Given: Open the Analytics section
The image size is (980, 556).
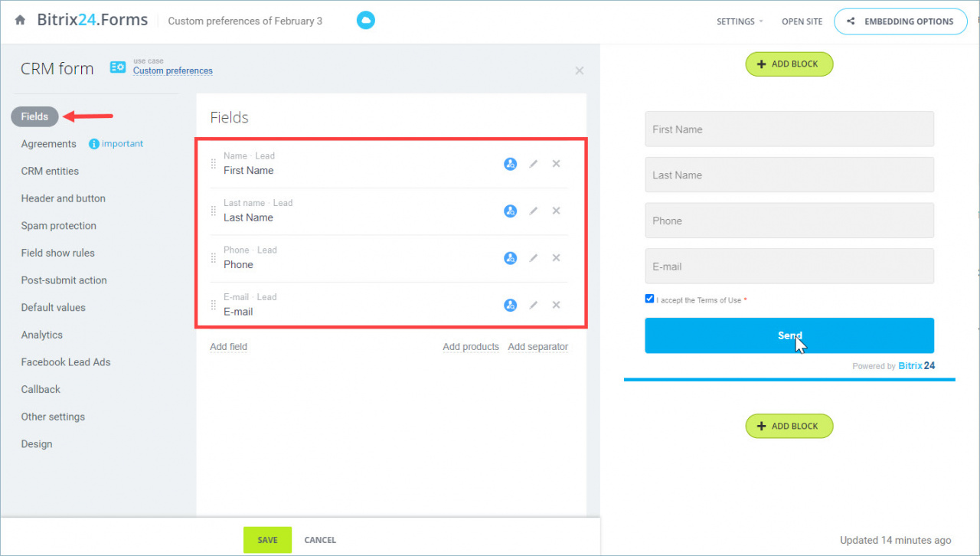Looking at the screenshot, I should [x=42, y=335].
